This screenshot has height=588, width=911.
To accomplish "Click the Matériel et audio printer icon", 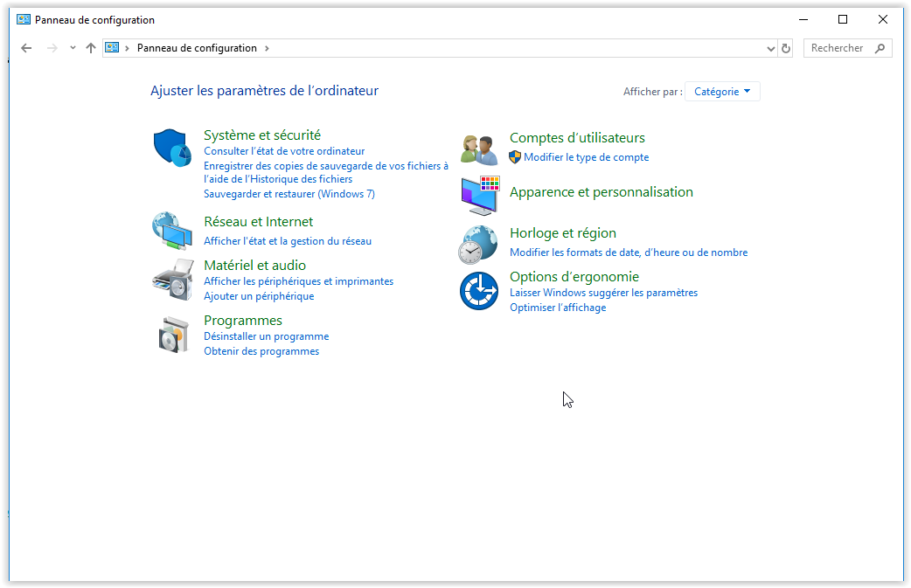I will [172, 279].
